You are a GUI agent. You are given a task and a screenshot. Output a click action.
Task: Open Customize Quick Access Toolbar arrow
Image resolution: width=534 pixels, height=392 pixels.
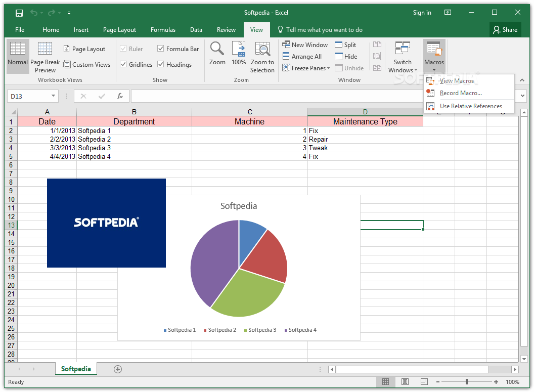69,13
